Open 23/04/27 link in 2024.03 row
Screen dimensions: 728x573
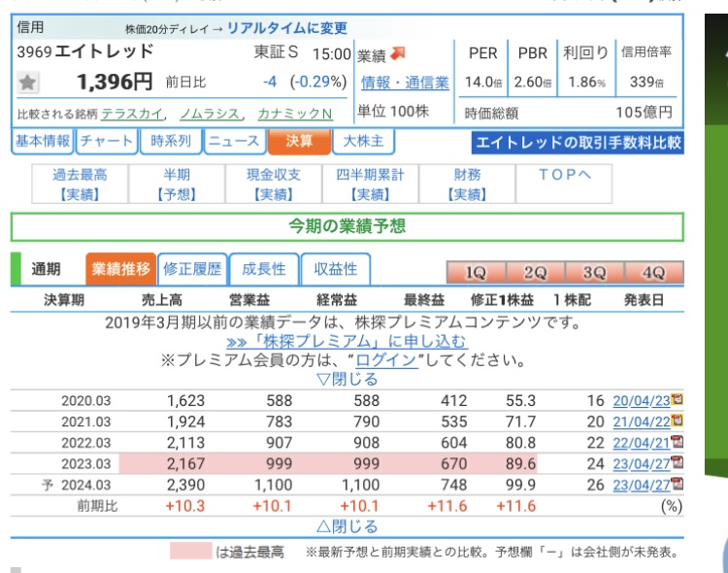[642, 486]
